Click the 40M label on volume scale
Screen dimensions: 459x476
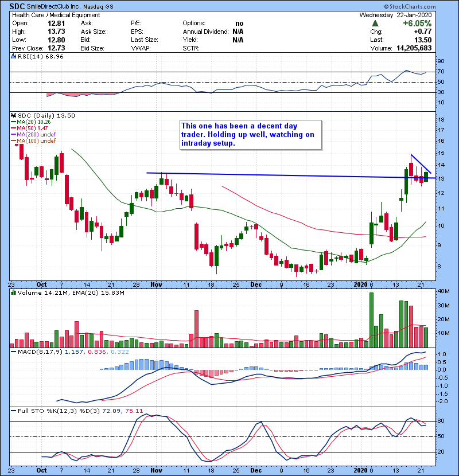pos(444,291)
